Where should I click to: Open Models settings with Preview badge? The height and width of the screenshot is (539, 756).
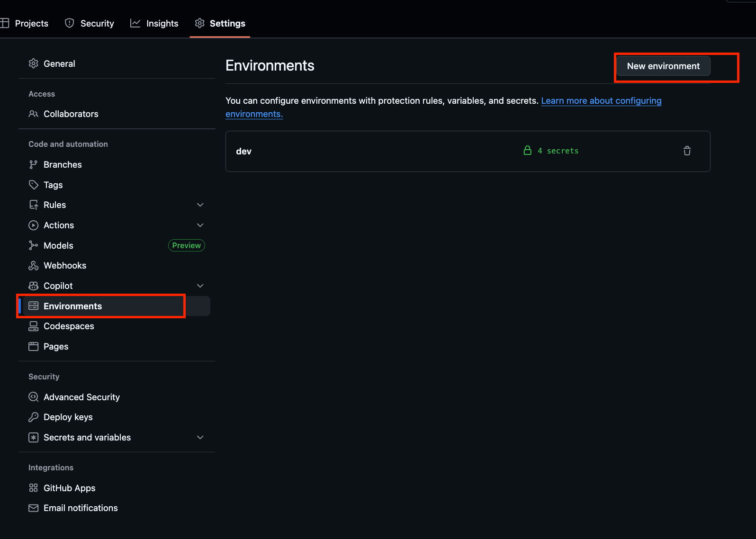(59, 246)
